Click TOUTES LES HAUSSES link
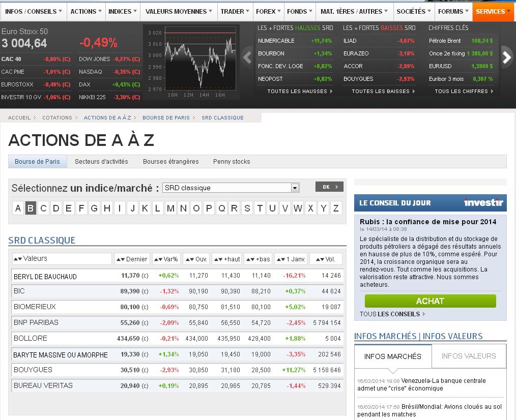The width and height of the screenshot is (516, 420). coord(299,92)
